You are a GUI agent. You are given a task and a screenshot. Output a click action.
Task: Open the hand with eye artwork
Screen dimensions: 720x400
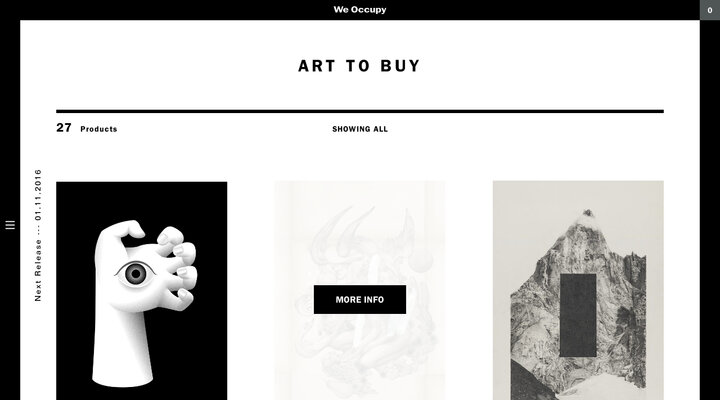click(x=141, y=291)
